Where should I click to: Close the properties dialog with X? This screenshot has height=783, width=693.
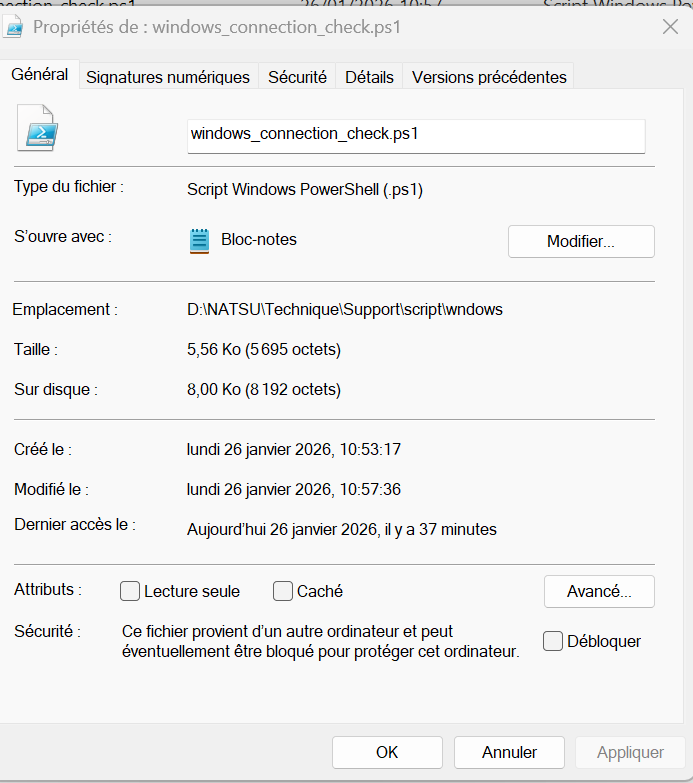670,27
